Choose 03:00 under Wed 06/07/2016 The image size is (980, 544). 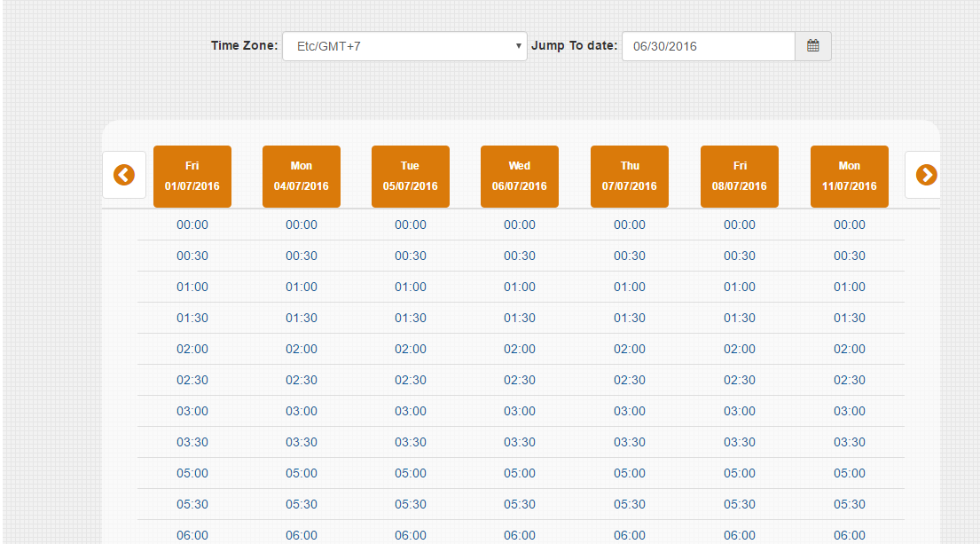point(520,411)
